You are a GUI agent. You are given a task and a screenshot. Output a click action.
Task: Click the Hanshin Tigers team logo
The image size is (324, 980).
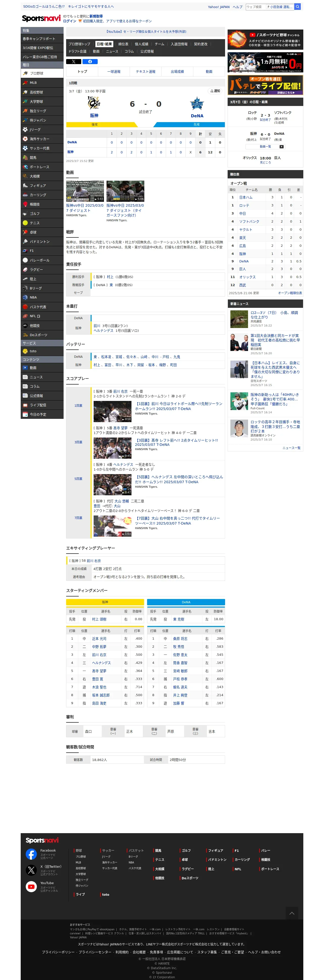94,103
